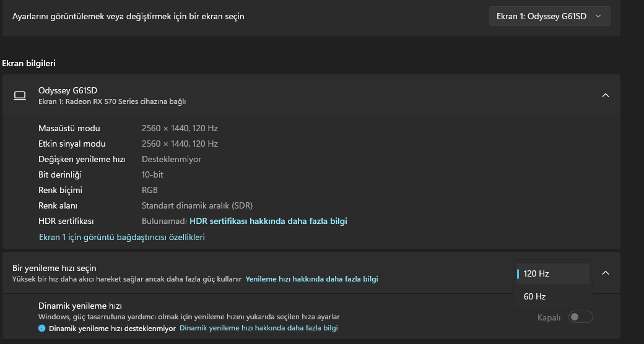Click the RGB color format value
This screenshot has width=644, height=344.
click(x=149, y=190)
